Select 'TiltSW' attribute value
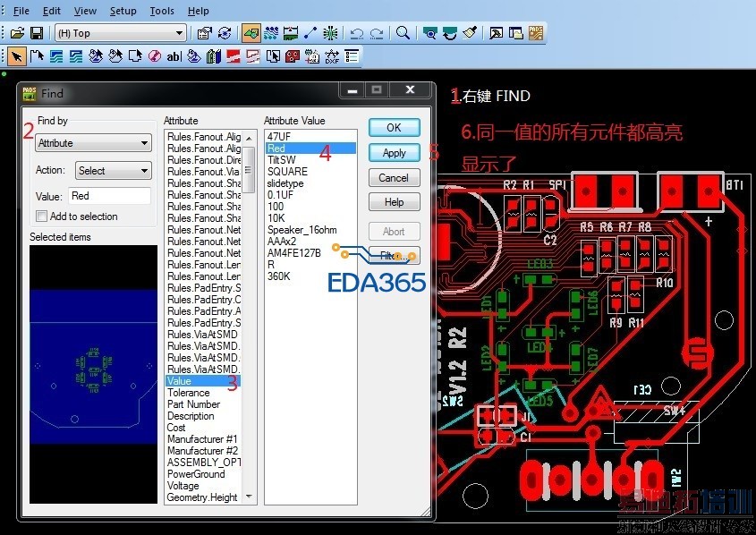The width and height of the screenshot is (756, 535). 282,159
